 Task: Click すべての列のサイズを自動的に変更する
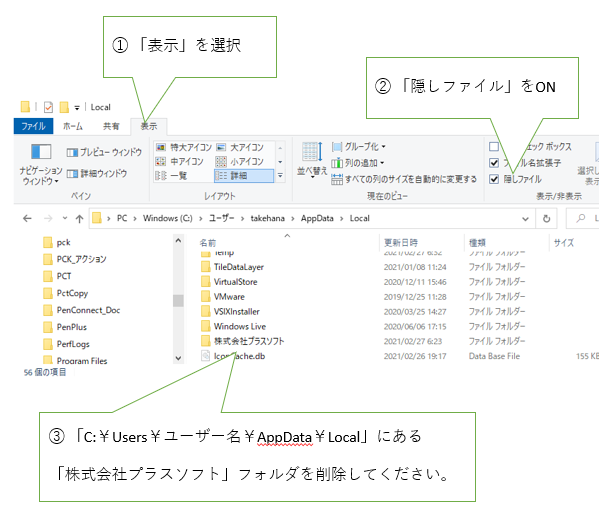point(404,179)
